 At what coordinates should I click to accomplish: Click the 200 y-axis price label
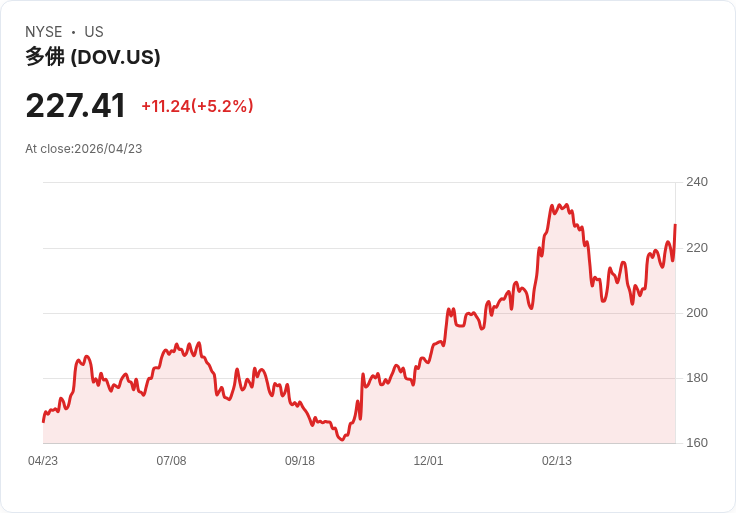point(697,313)
